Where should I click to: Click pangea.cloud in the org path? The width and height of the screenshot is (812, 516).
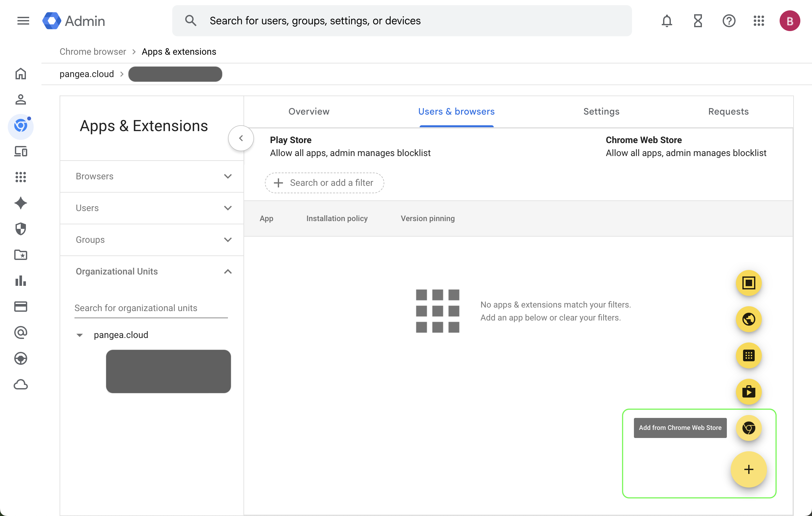(87, 74)
